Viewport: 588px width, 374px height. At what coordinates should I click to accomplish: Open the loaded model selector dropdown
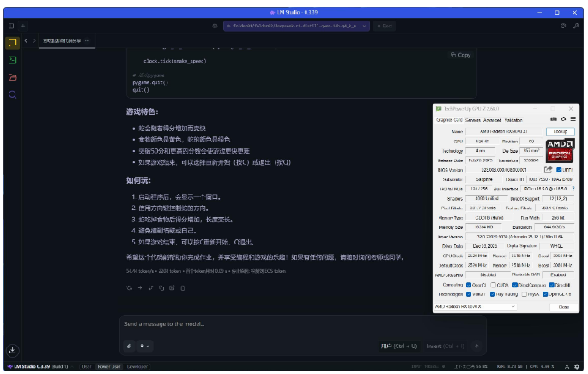pos(296,27)
